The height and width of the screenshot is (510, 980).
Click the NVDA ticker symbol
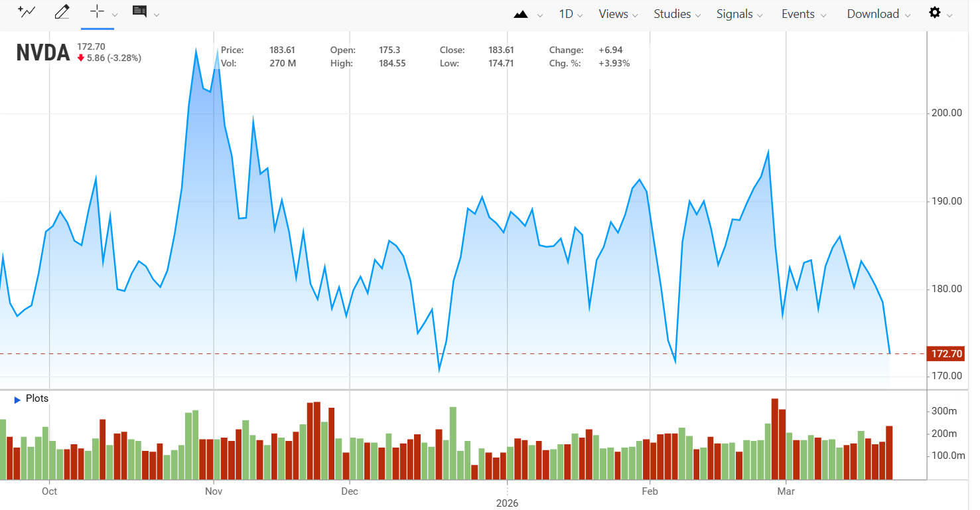click(x=43, y=53)
